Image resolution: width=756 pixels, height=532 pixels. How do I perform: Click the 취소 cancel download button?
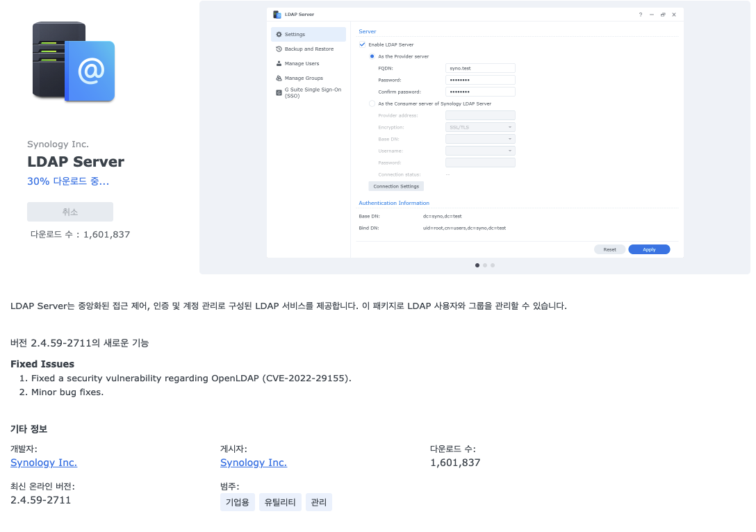[70, 212]
